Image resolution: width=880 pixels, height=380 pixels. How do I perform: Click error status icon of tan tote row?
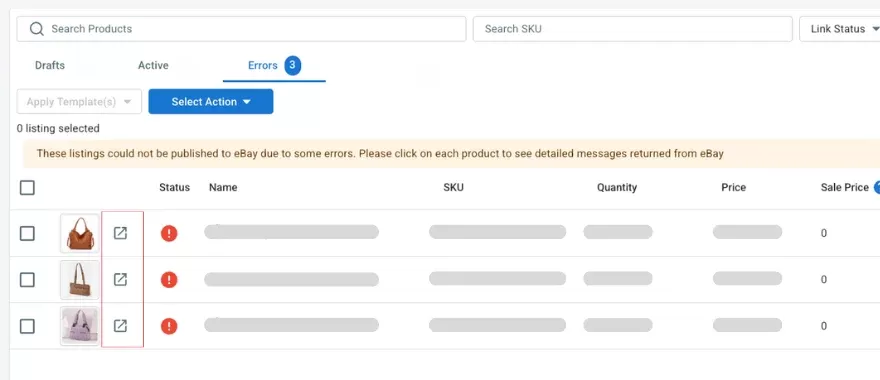point(169,280)
